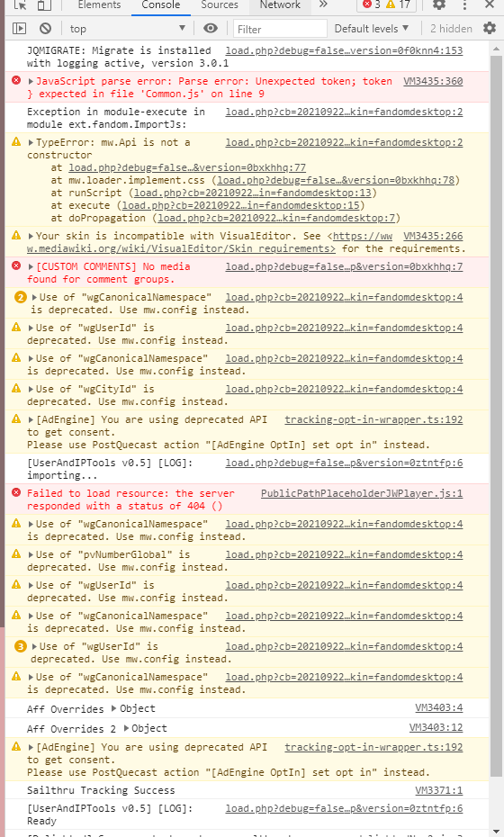Open the Default levels dropdown
Viewport: 504px width, 837px height.
372,29
